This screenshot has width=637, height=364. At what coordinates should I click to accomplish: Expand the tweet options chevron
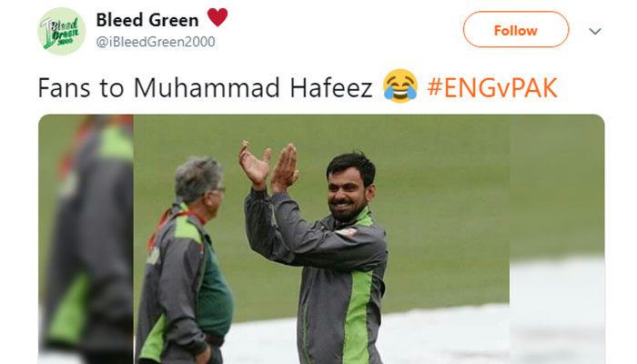click(595, 31)
